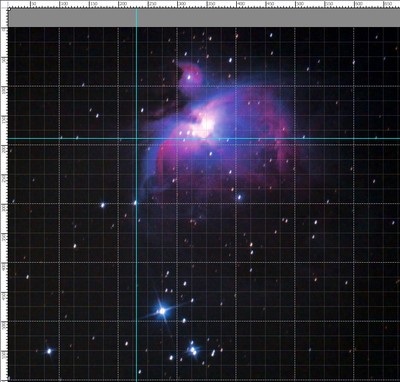Click the bright star in the bottom-left corner
This screenshot has height=382, width=400.
[49, 351]
